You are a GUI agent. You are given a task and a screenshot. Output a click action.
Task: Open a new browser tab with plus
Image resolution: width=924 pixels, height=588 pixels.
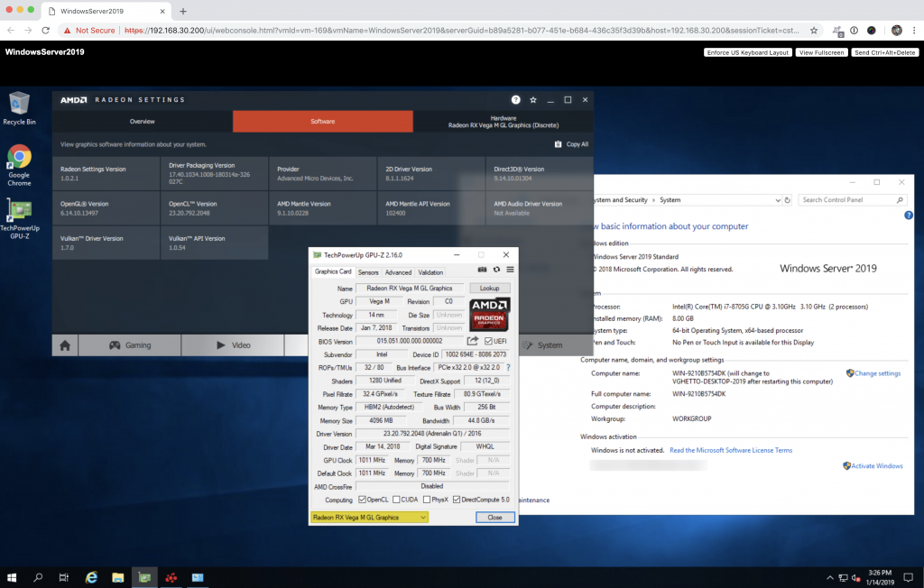click(182, 11)
